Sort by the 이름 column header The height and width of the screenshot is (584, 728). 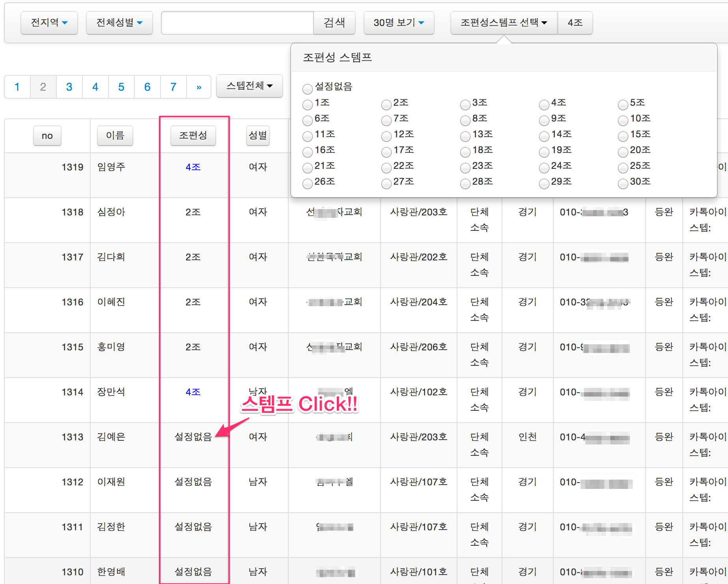pyautogui.click(x=115, y=136)
